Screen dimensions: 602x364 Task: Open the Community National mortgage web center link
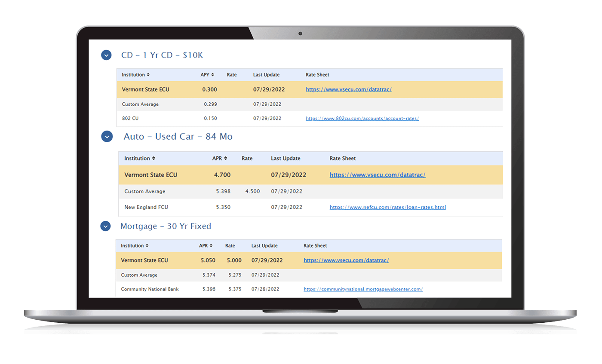pos(363,289)
